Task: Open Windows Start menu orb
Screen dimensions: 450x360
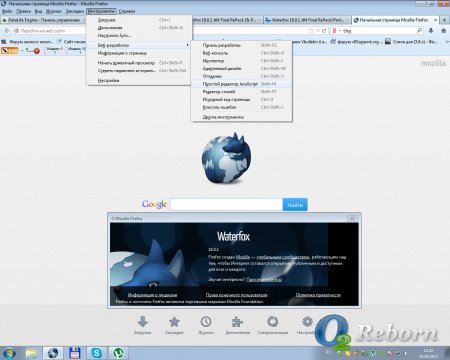Action: pyautogui.click(x=9, y=353)
